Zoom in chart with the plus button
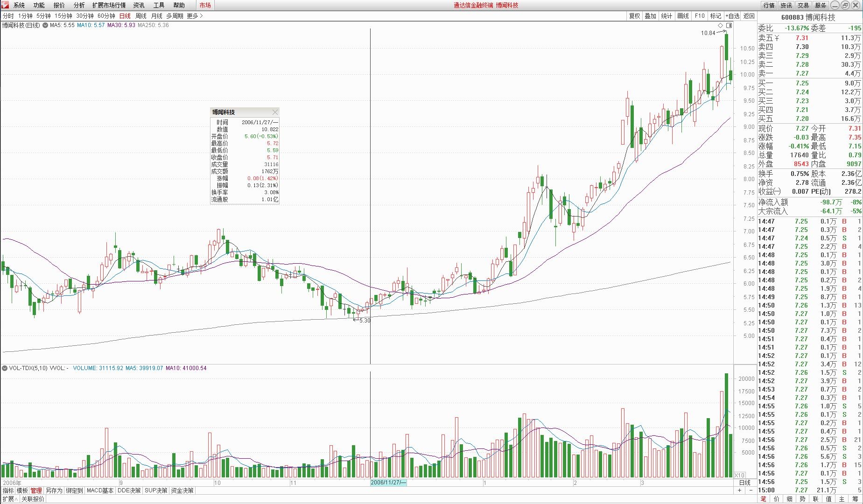The height and width of the screenshot is (504, 863). coord(739,490)
